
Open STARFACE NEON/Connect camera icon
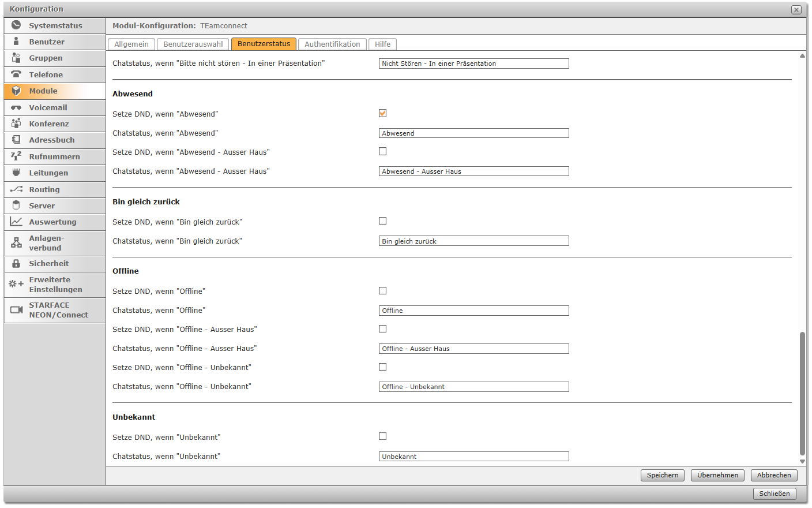point(16,310)
